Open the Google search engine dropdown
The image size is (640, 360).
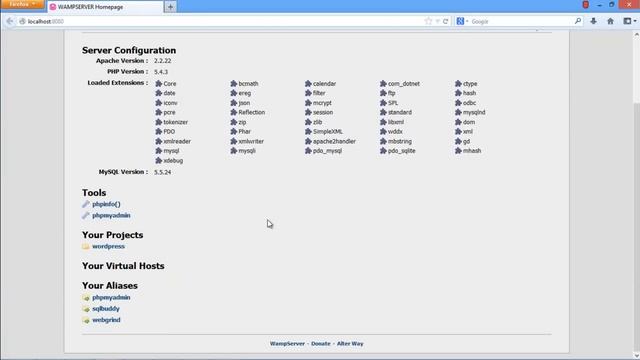tap(462, 21)
